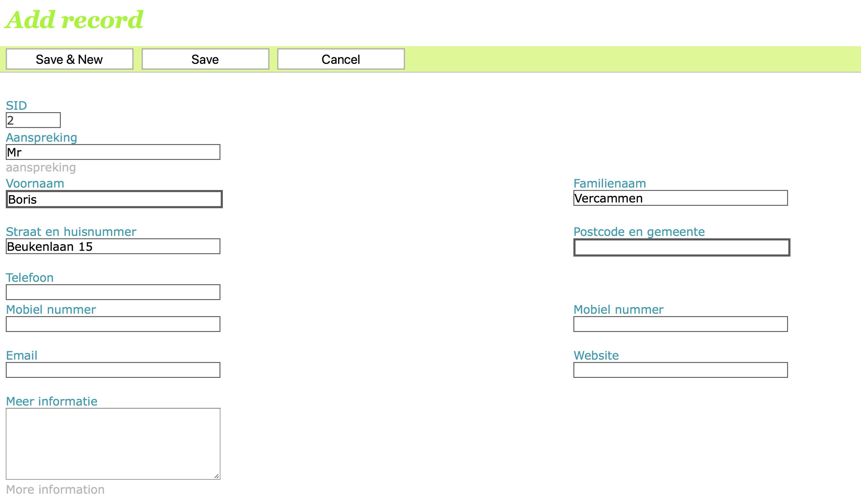Click the Mobiel nummer field above Website
Image resolution: width=861 pixels, height=504 pixels.
point(680,324)
